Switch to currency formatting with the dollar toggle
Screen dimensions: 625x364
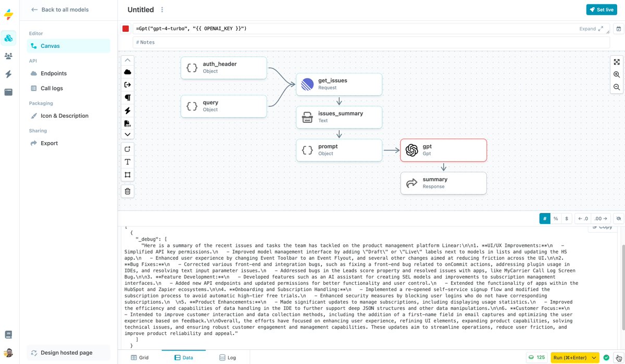point(566,218)
